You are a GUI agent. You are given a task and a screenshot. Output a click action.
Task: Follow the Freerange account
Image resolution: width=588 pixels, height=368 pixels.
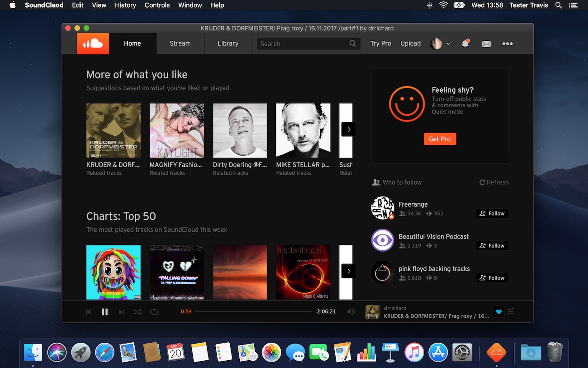pos(492,213)
